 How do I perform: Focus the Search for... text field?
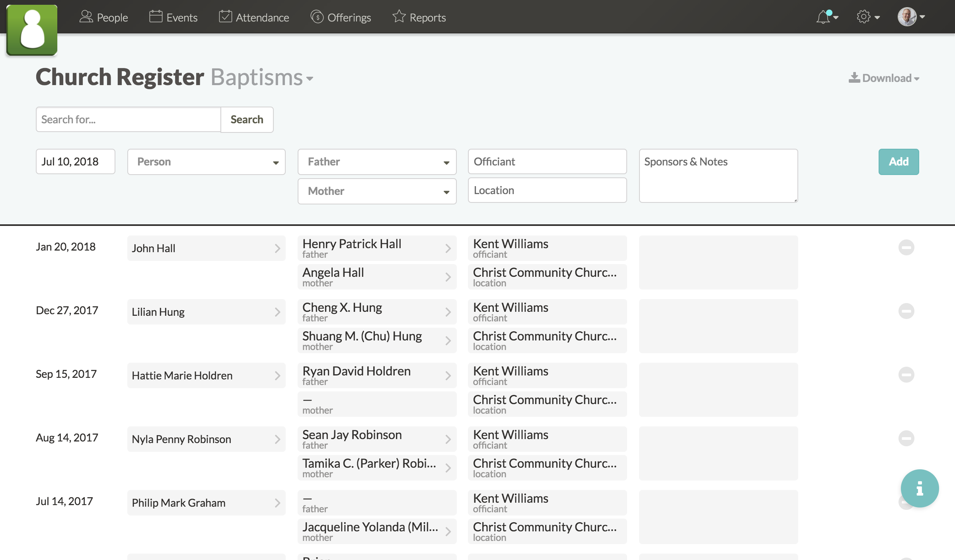tap(128, 119)
